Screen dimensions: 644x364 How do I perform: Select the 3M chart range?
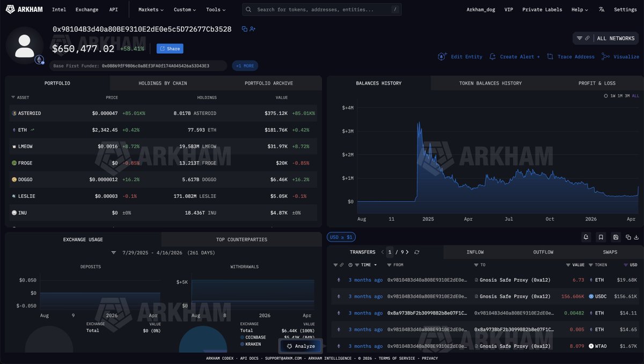[x=627, y=96]
